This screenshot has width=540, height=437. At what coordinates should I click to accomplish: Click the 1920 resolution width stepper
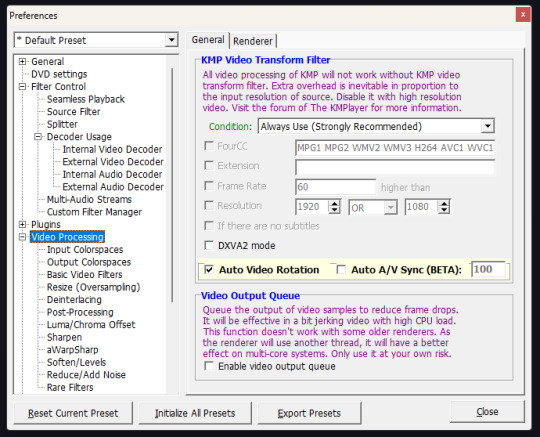334,207
